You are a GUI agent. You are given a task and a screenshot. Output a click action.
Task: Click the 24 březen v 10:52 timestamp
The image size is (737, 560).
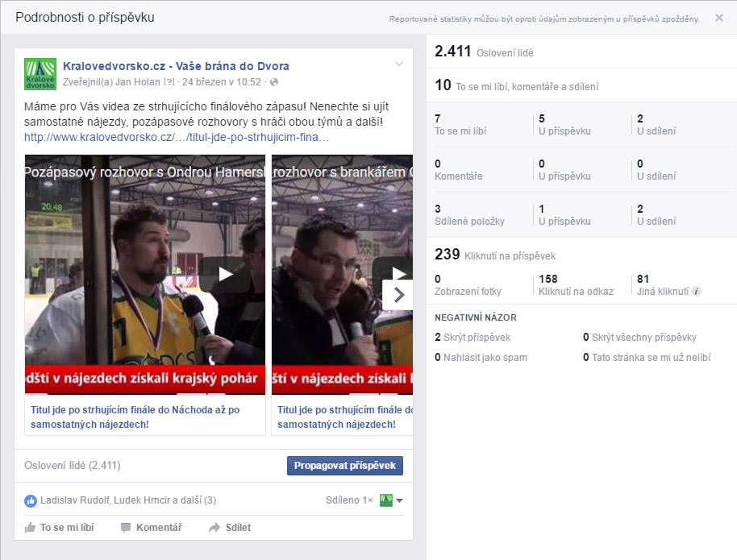point(222,82)
